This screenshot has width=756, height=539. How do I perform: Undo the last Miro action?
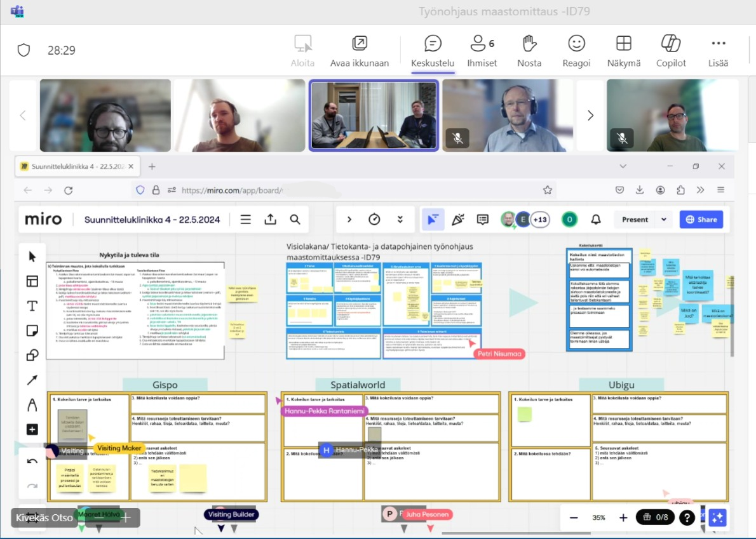click(32, 462)
